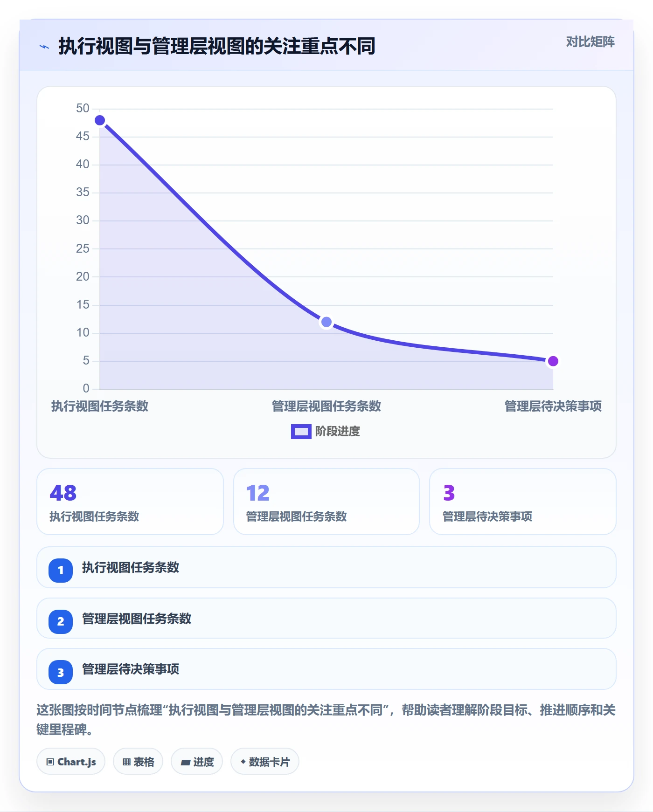
Task: Click the y-axis value 50
Action: (x=83, y=109)
